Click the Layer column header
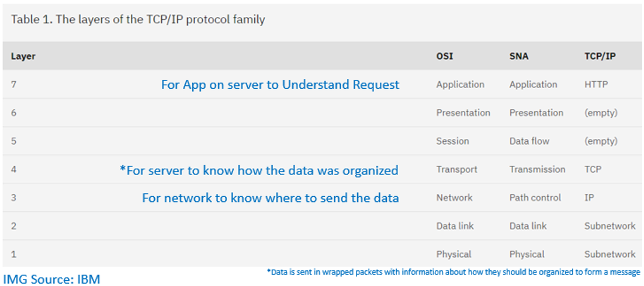 point(23,56)
